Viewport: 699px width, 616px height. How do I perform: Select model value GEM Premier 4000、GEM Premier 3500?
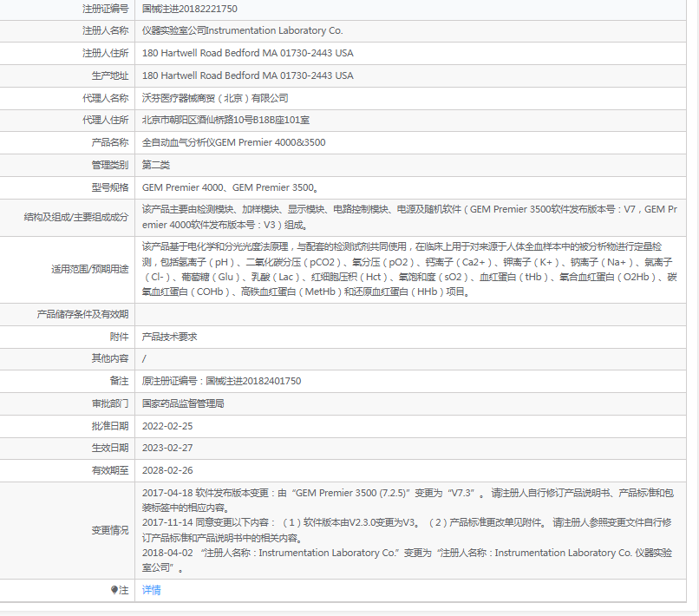tap(230, 187)
